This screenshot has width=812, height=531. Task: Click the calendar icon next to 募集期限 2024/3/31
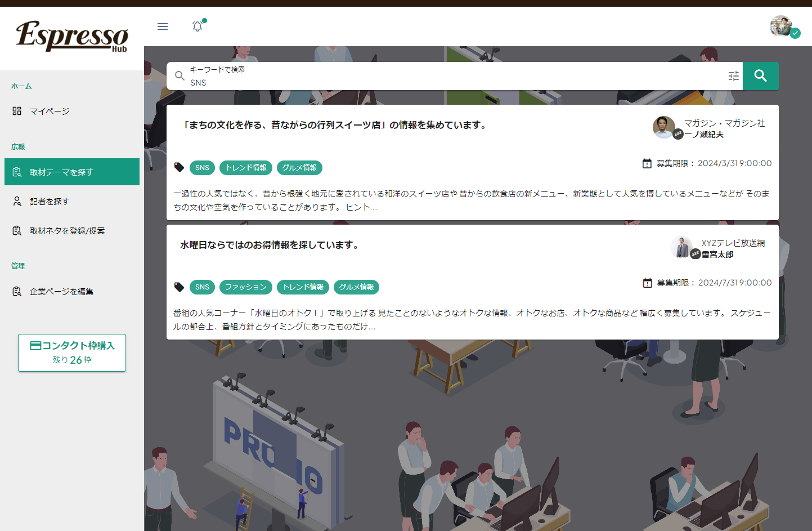coord(646,163)
